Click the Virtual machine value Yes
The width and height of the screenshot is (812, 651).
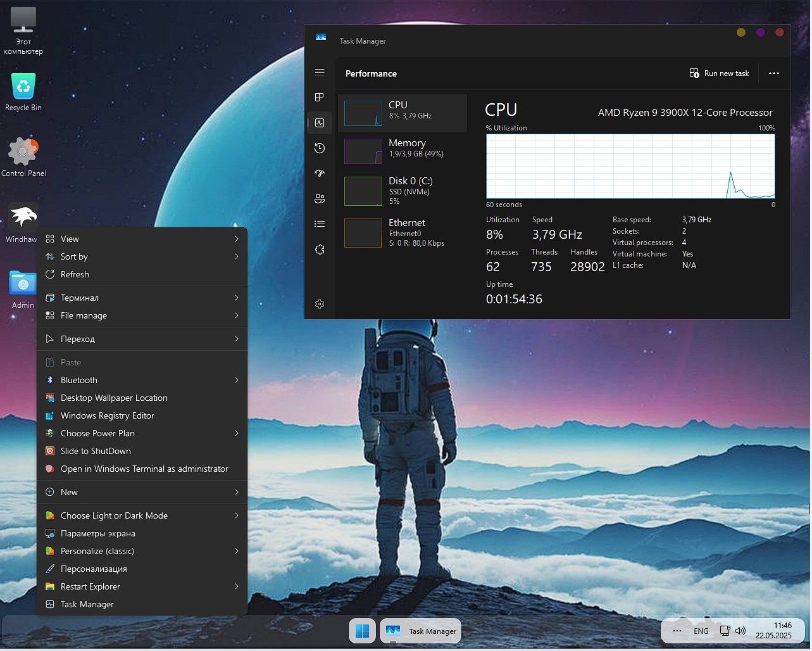687,254
